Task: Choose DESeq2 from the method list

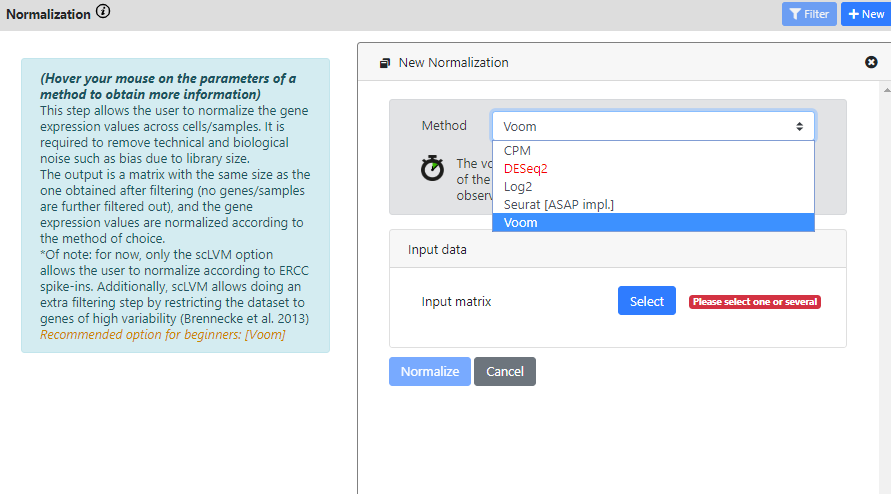Action: coord(653,169)
